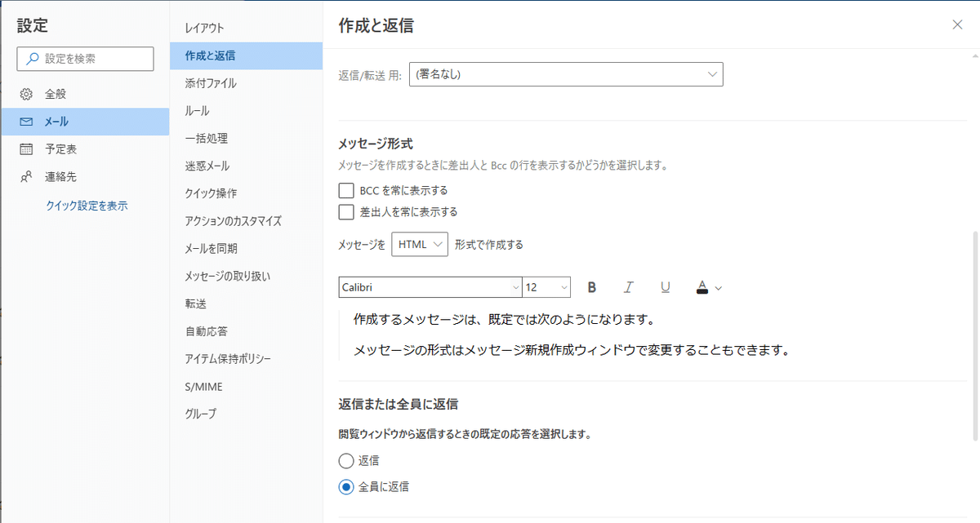Open the 返信/転送 用 signature dropdown

pyautogui.click(x=566, y=74)
